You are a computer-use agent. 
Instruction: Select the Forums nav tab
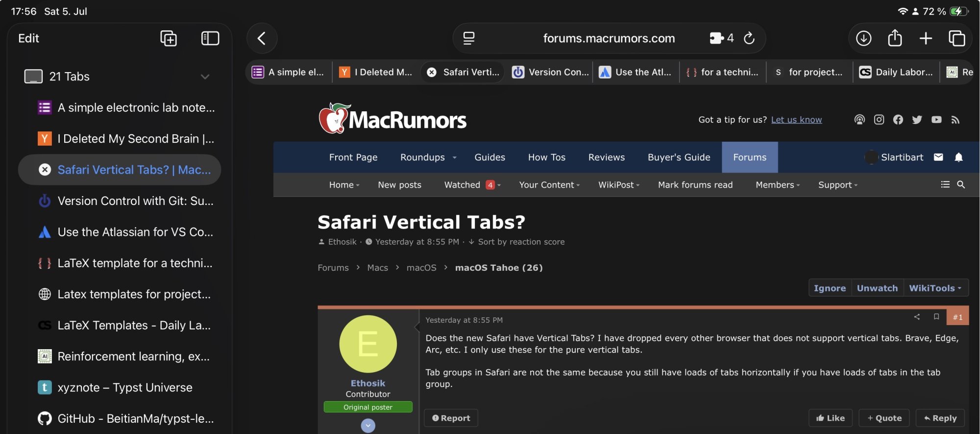click(749, 157)
